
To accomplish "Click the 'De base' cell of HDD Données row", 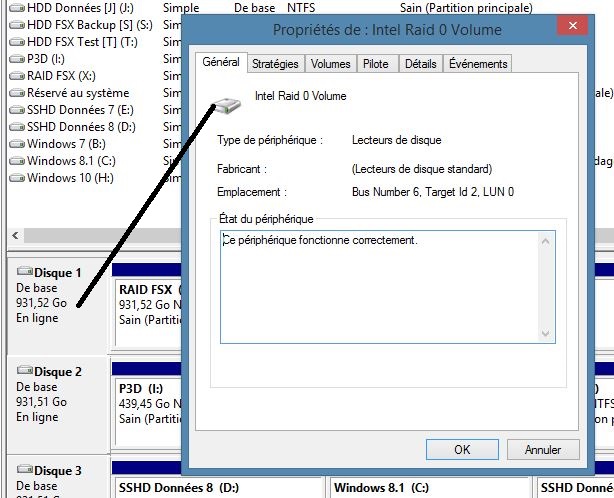I will tap(254, 8).
